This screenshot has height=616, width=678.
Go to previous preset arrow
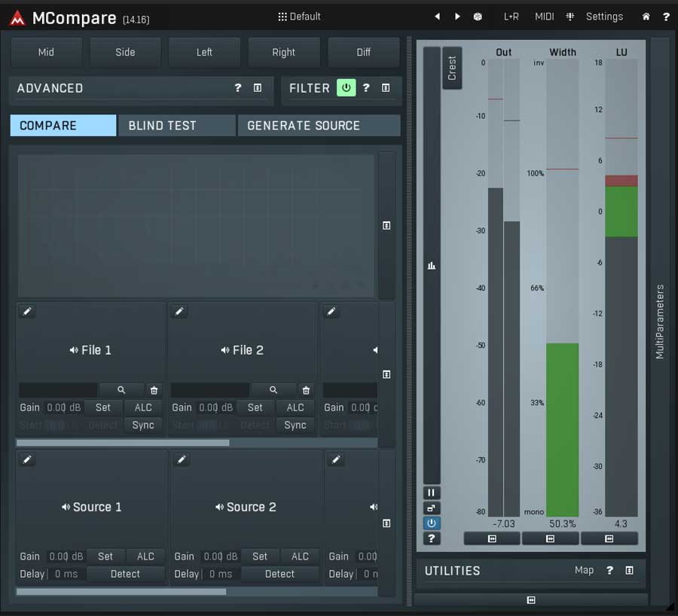(x=437, y=17)
